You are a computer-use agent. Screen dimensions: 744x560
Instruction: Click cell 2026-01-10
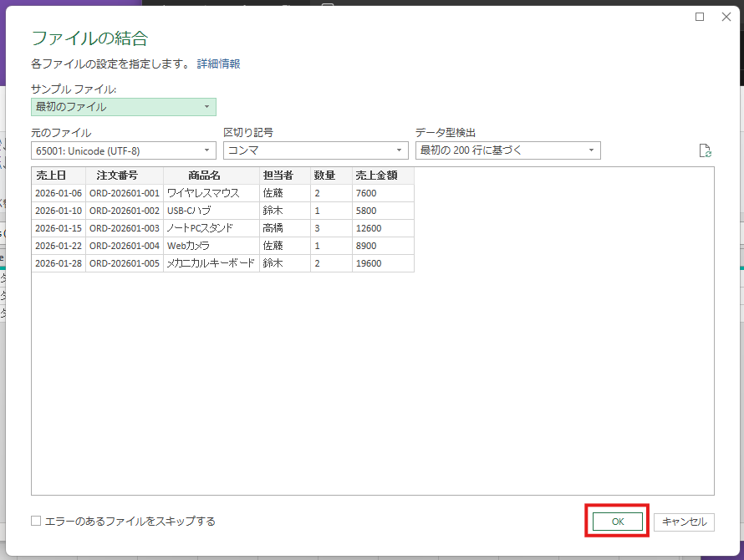click(59, 211)
